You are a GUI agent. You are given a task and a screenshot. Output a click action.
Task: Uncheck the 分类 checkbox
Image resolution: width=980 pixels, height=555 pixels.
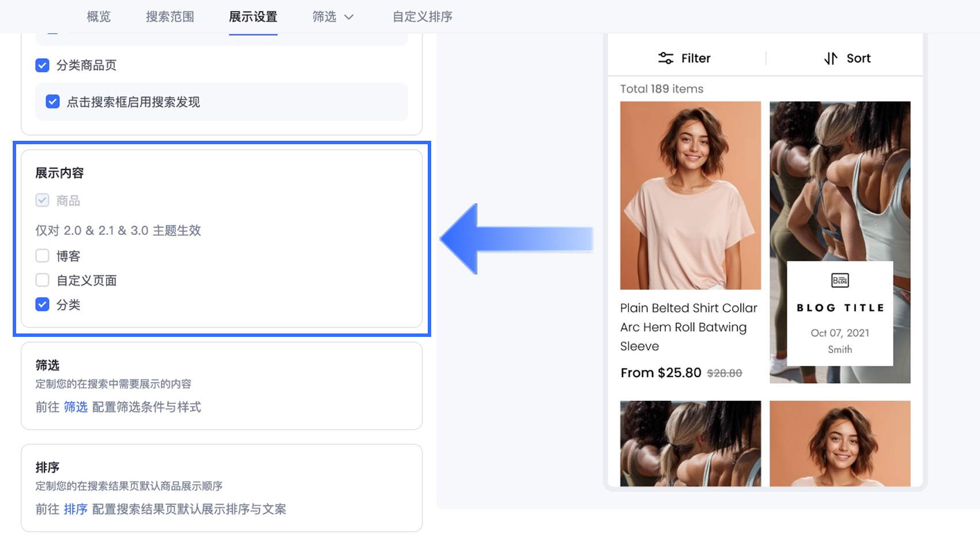coord(42,305)
